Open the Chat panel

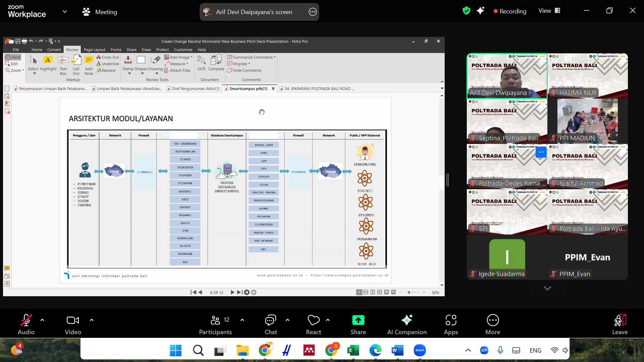tap(270, 324)
